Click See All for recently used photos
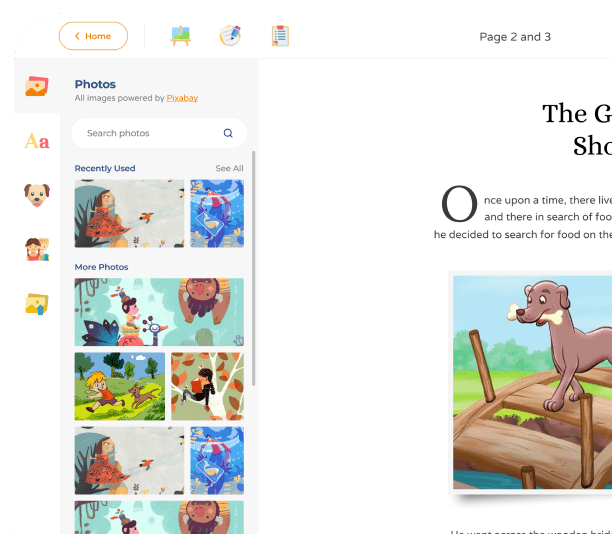The image size is (612, 534). click(x=230, y=168)
